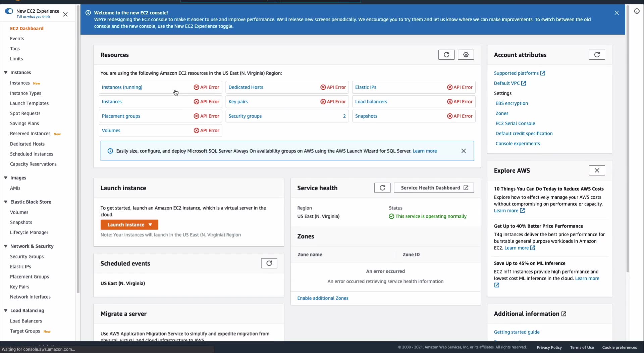
Task: Refresh the Resources panel
Action: [446, 55]
